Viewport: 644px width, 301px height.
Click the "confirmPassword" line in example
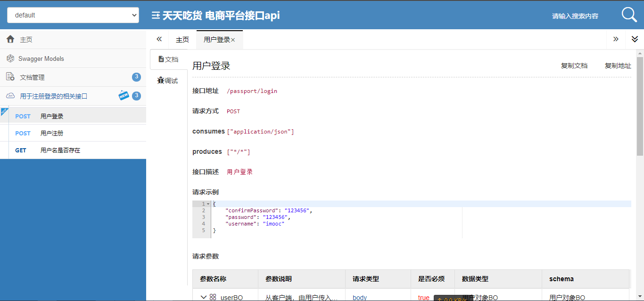pos(269,210)
